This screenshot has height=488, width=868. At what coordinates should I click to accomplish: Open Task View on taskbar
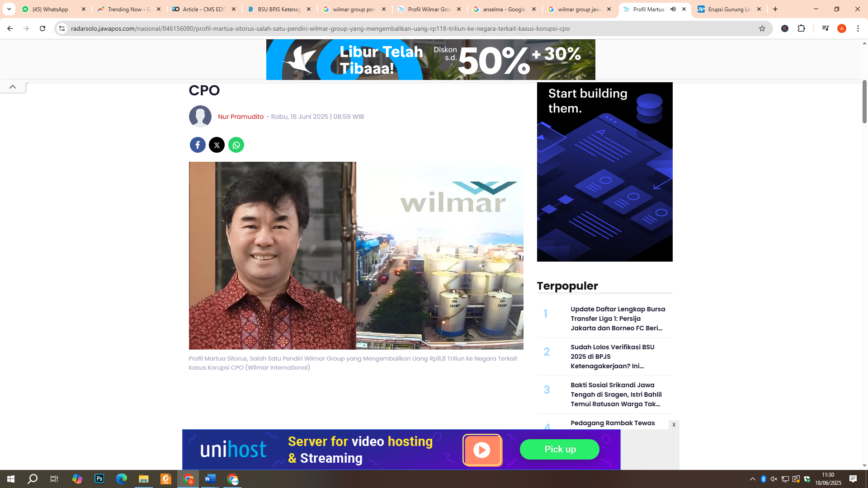pos(54,479)
